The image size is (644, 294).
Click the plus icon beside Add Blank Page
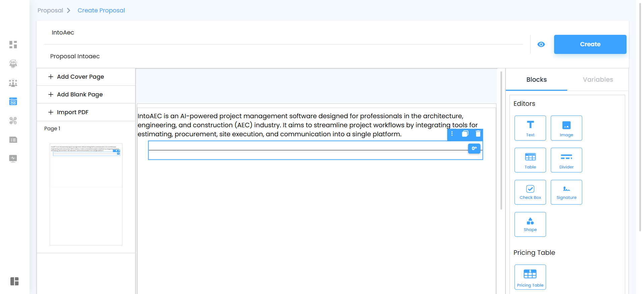pos(51,94)
